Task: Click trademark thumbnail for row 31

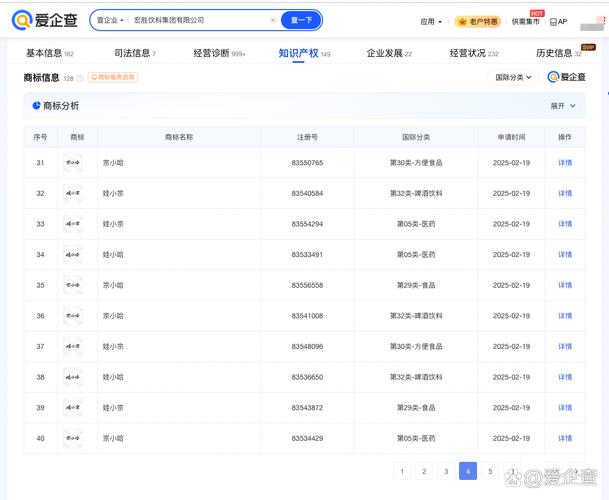Action: pos(73,163)
